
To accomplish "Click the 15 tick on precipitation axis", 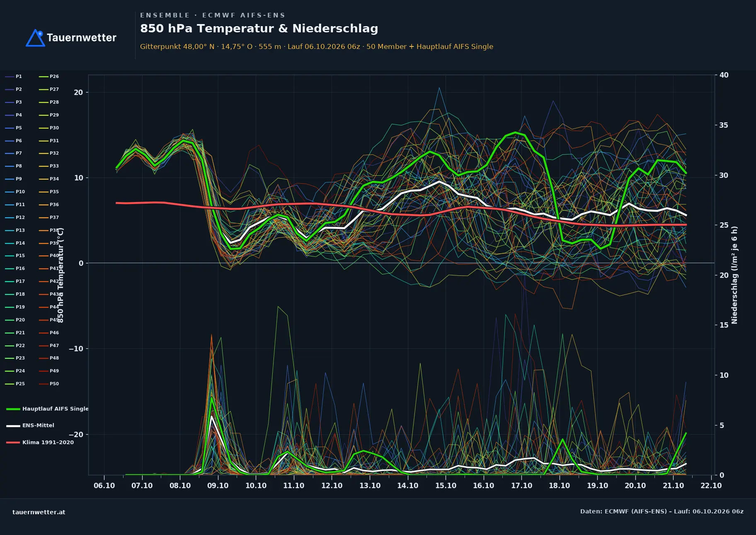I will tap(724, 325).
